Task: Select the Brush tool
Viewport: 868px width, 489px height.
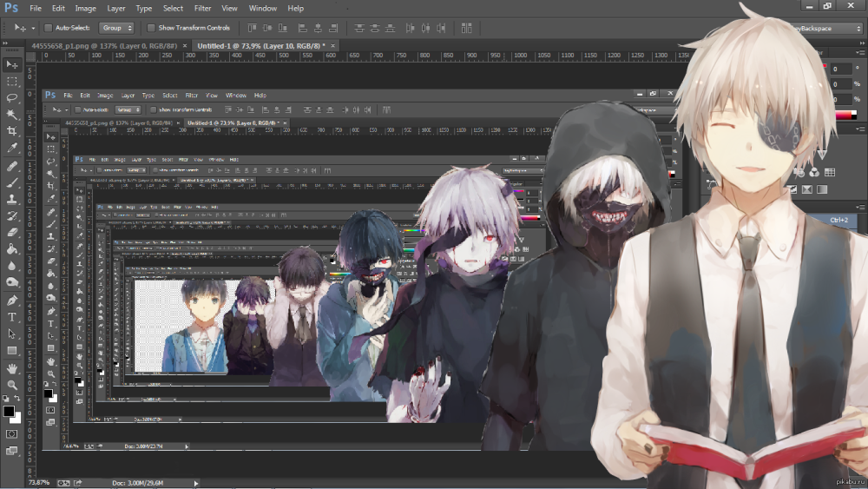Action: point(11,182)
